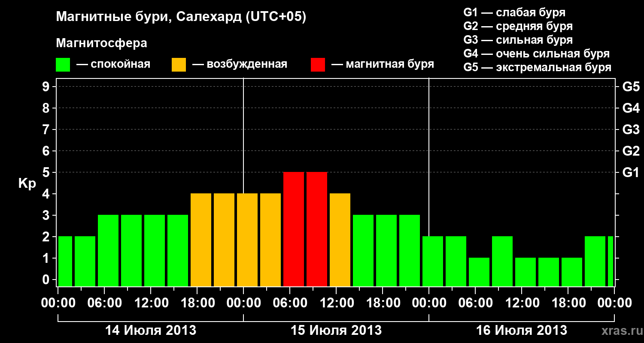This screenshot has width=644, height=343.
Task: Click the orange bar at 03:00 July 15
Action: coord(270,240)
